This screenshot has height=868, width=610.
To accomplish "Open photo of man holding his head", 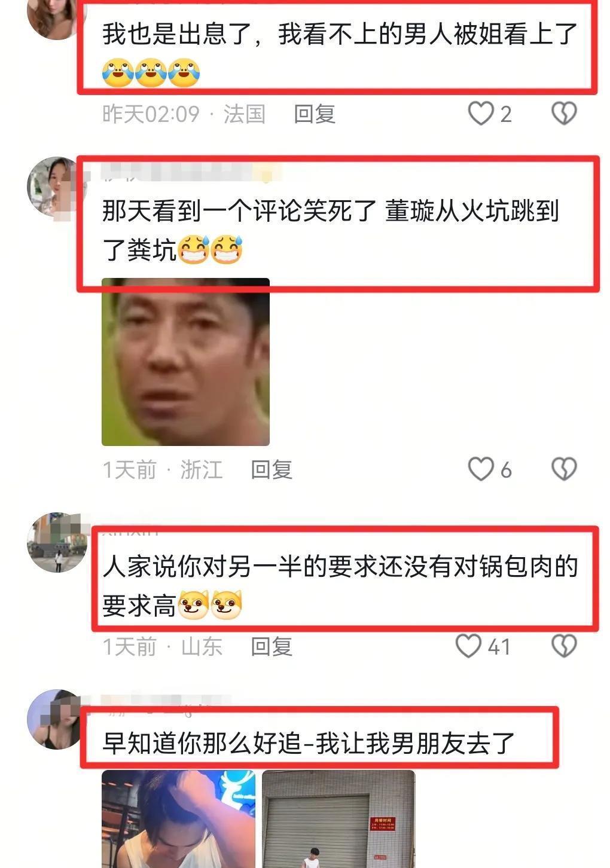I will 179,819.
